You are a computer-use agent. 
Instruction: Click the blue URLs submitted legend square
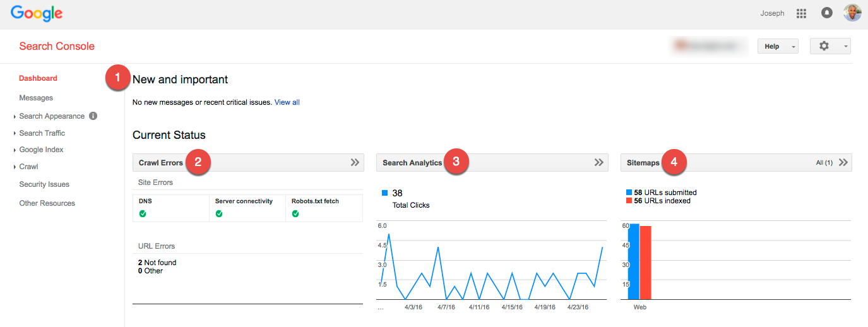pos(629,193)
